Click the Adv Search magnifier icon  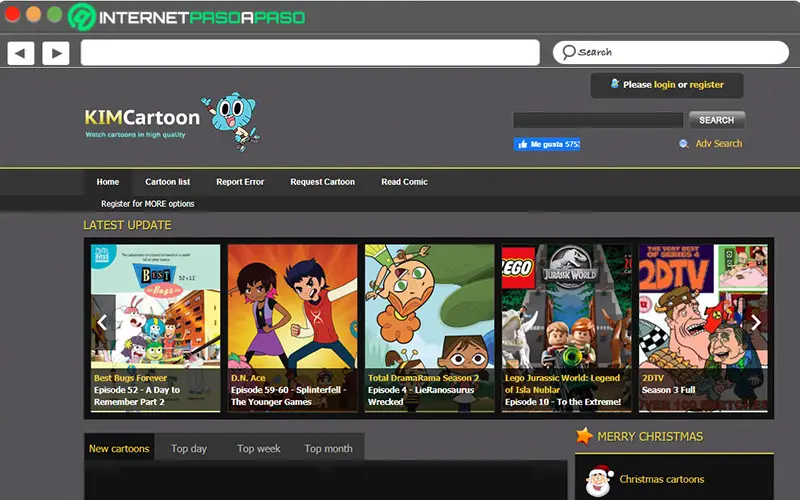tap(684, 144)
